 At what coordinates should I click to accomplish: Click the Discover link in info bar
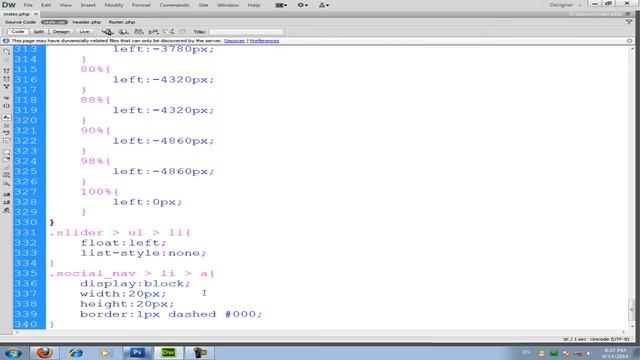pyautogui.click(x=234, y=41)
